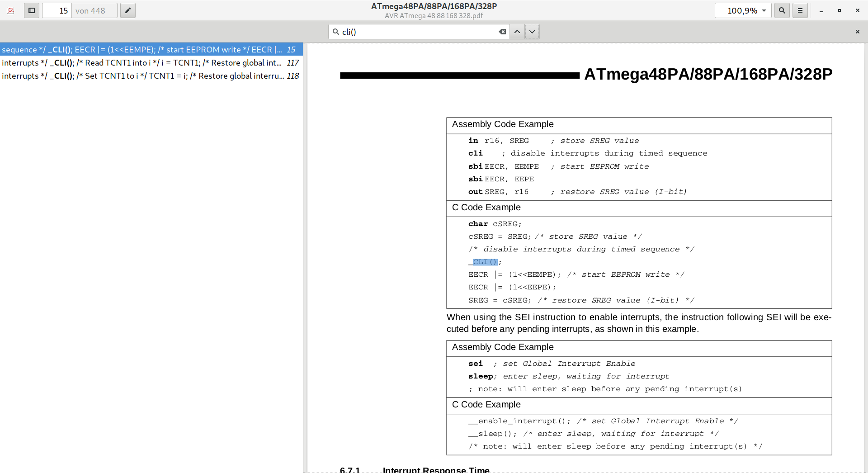Click the 'sei' instruction line
Screen dimensions: 868x473
tap(552, 364)
